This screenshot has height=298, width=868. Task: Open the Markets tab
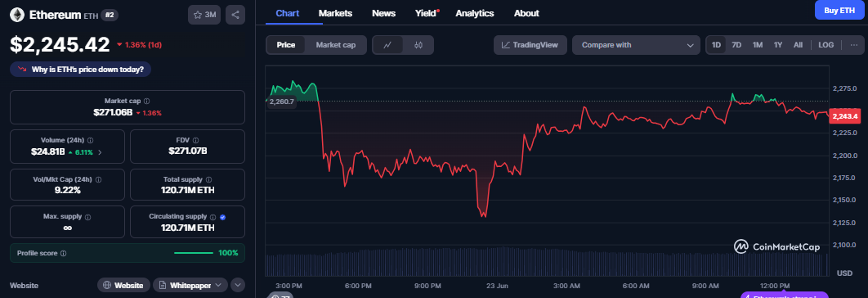click(335, 13)
